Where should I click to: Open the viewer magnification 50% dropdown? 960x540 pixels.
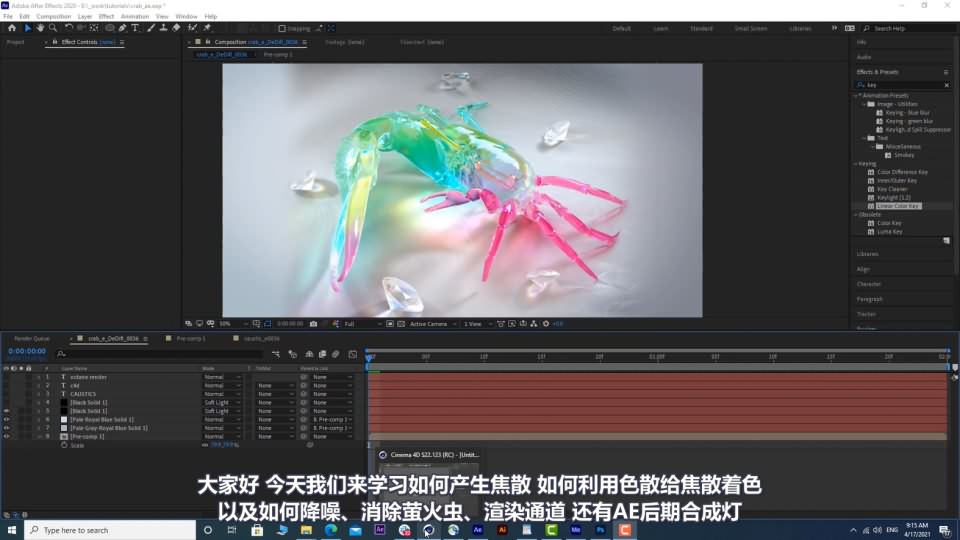[233, 324]
